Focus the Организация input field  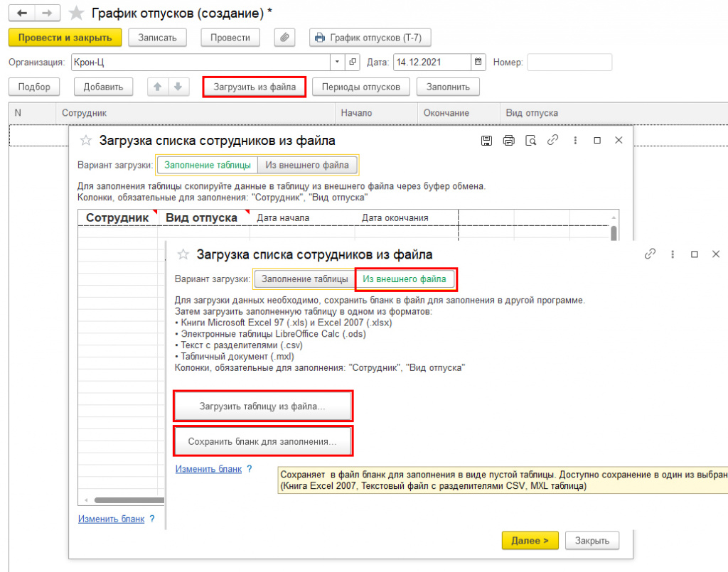click(x=200, y=62)
